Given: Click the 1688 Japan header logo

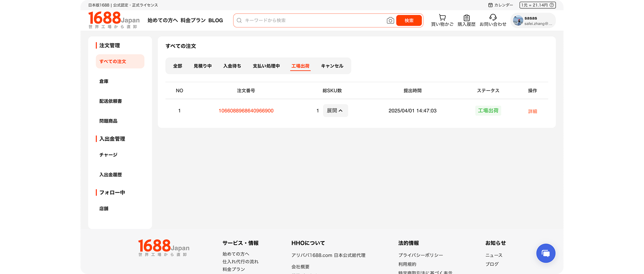Looking at the screenshot, I should pos(114,20).
